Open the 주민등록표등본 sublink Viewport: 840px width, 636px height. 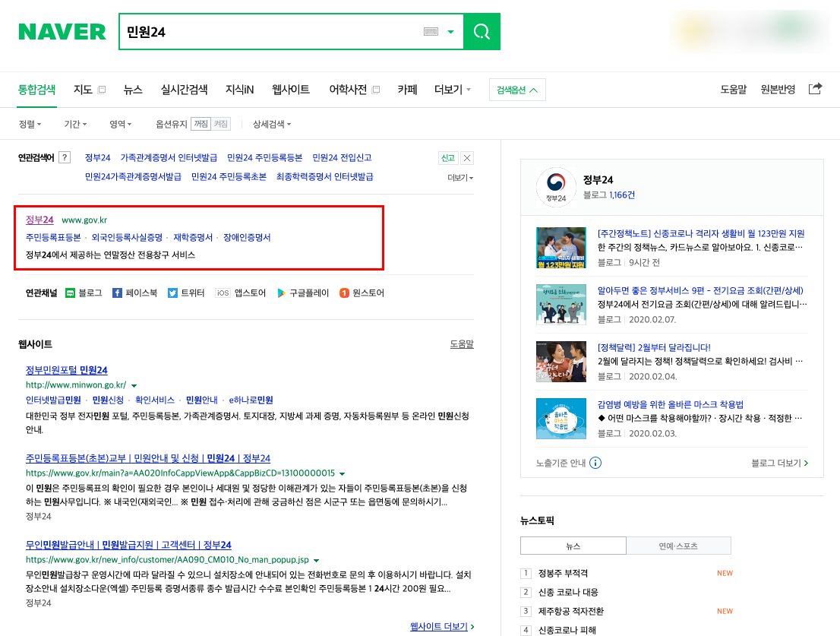tap(53, 237)
